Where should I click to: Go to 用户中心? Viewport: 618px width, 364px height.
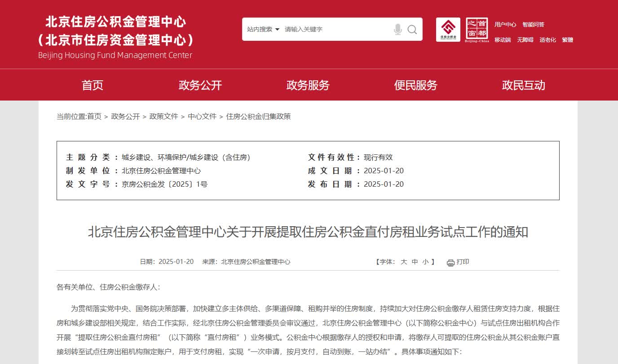tap(505, 25)
